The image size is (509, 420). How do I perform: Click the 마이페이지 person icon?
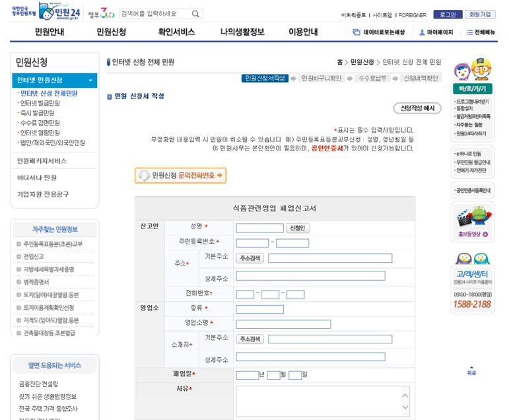tap(422, 32)
